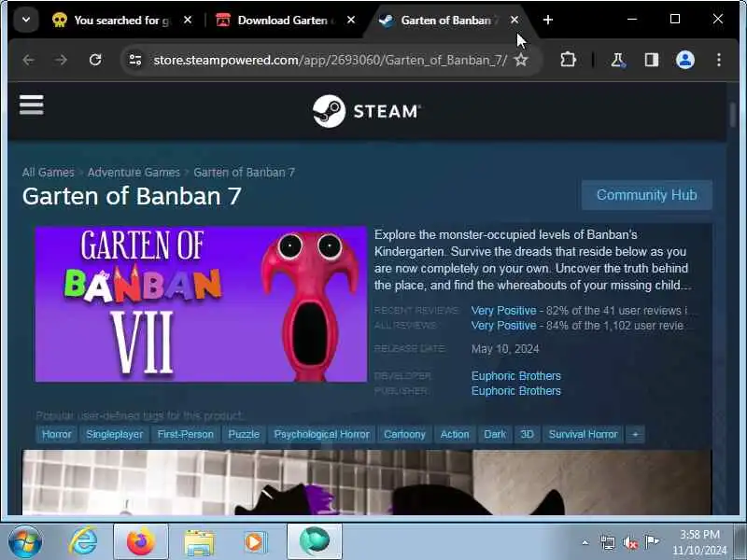Image resolution: width=747 pixels, height=560 pixels.
Task: Open the Action Center flag icon
Action: click(651, 542)
